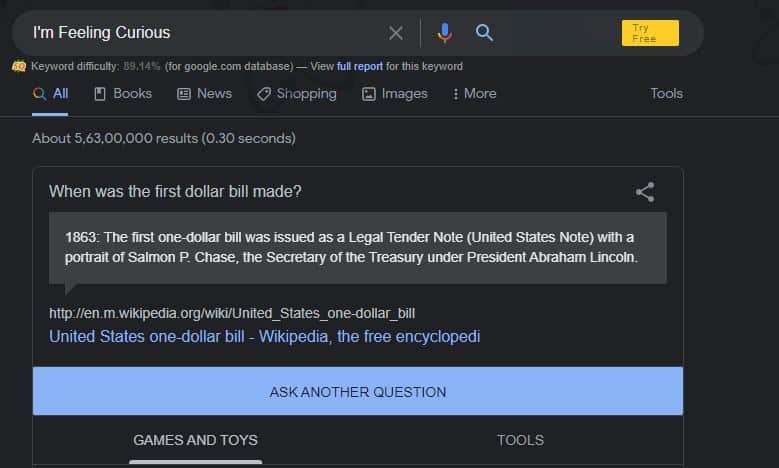Image resolution: width=779 pixels, height=468 pixels.
Task: Click the 1863 answer text box
Action: click(358, 248)
